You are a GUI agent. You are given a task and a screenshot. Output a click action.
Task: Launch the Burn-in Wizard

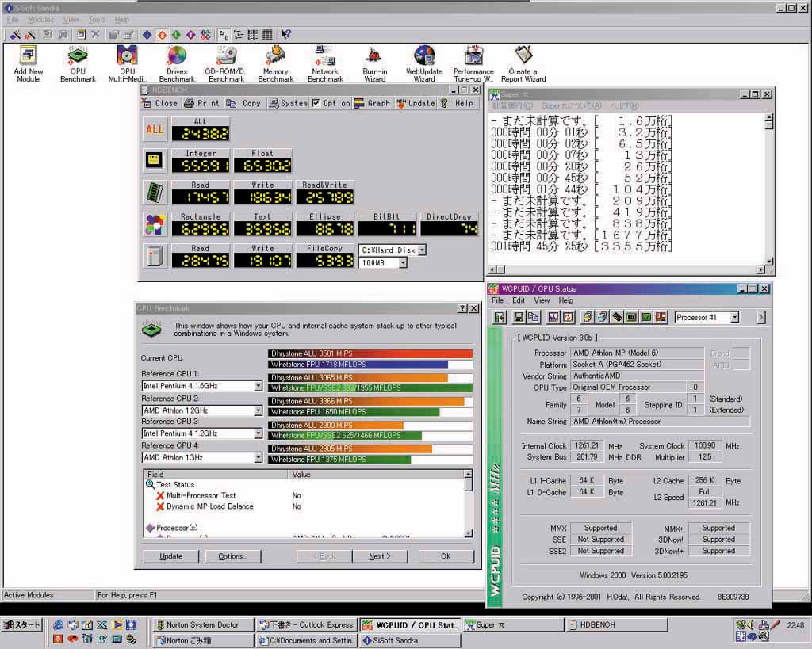(x=374, y=64)
